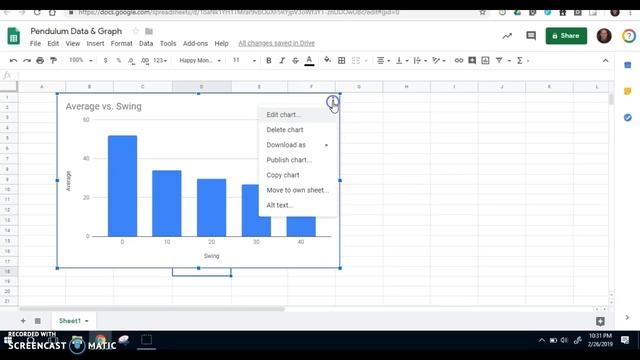Format as percent icon
The width and height of the screenshot is (640, 360).
point(119,60)
